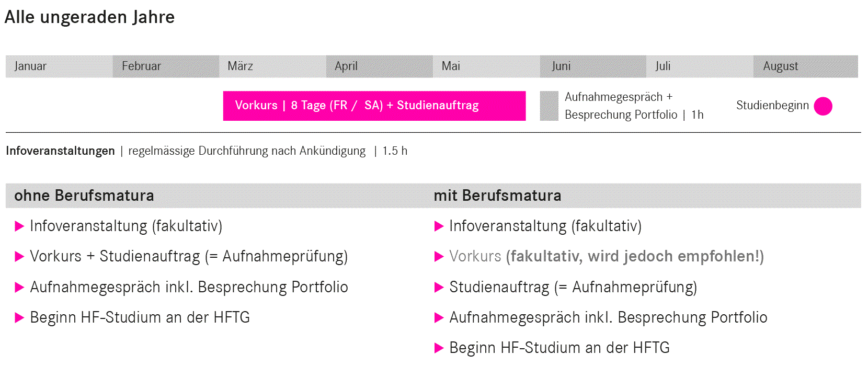
Task: Click the 'ohne Berufsmatura' column header
Action: point(84,196)
